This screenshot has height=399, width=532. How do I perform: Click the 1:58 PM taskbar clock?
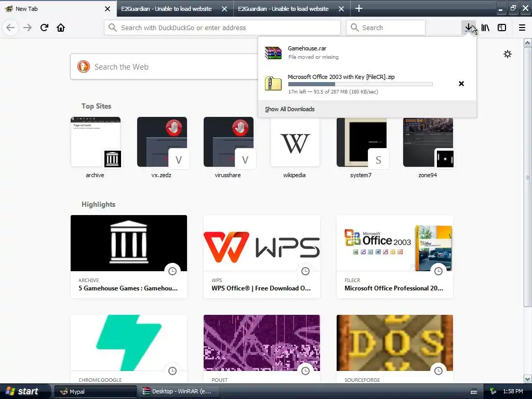click(x=513, y=392)
